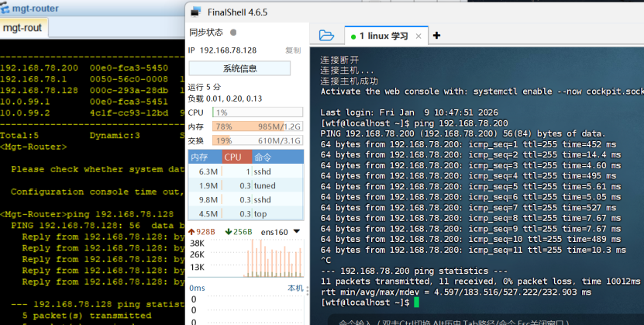Image resolution: width=644 pixels, height=325 pixels.
Task: Click the 38K traffic scale label
Action: (x=197, y=244)
